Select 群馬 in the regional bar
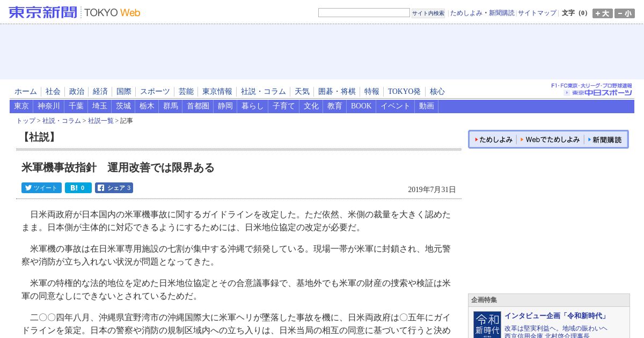This screenshot has height=338, width=644. click(x=171, y=106)
